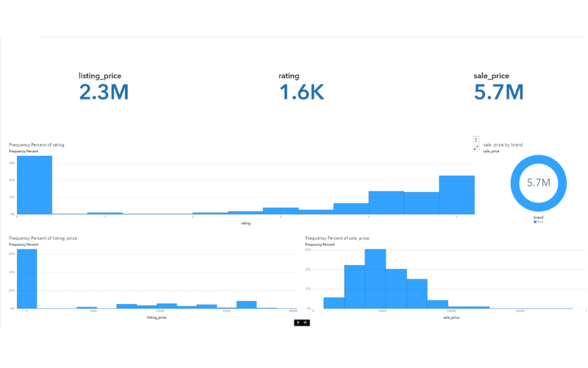588x368 pixels.
Task: Select the 1.6K rating key value
Action: click(301, 93)
